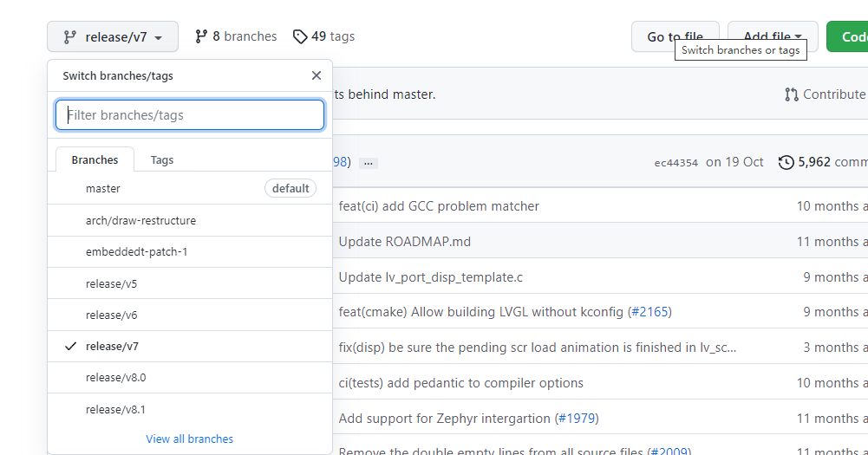Select the checked release/v7 branch item

pos(112,346)
